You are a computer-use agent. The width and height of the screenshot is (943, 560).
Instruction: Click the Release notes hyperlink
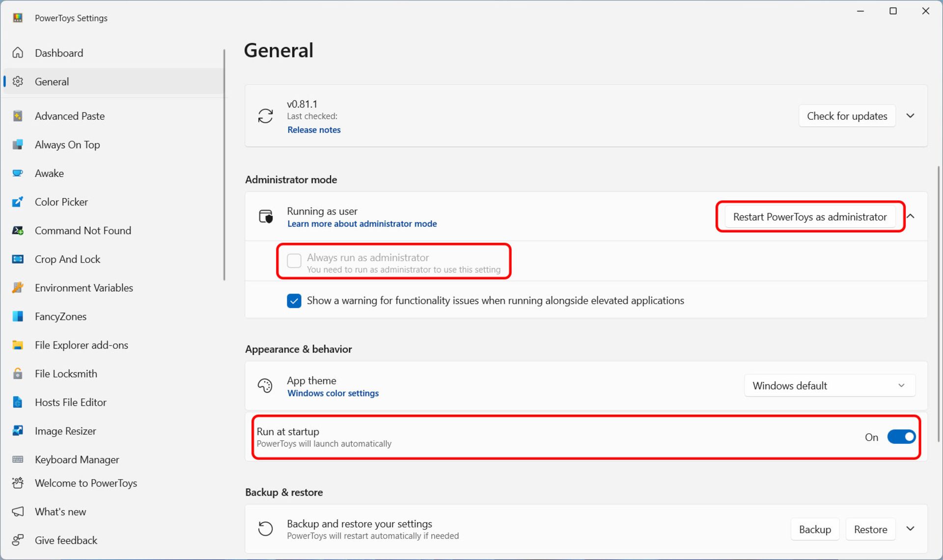314,130
